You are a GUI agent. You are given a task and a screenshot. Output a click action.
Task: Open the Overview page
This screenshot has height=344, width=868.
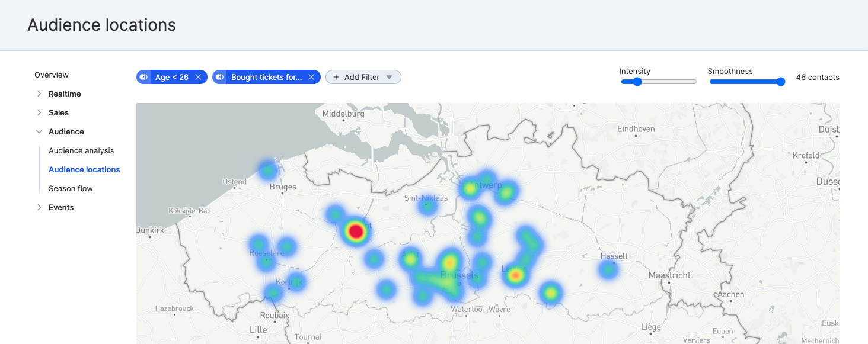click(x=52, y=75)
